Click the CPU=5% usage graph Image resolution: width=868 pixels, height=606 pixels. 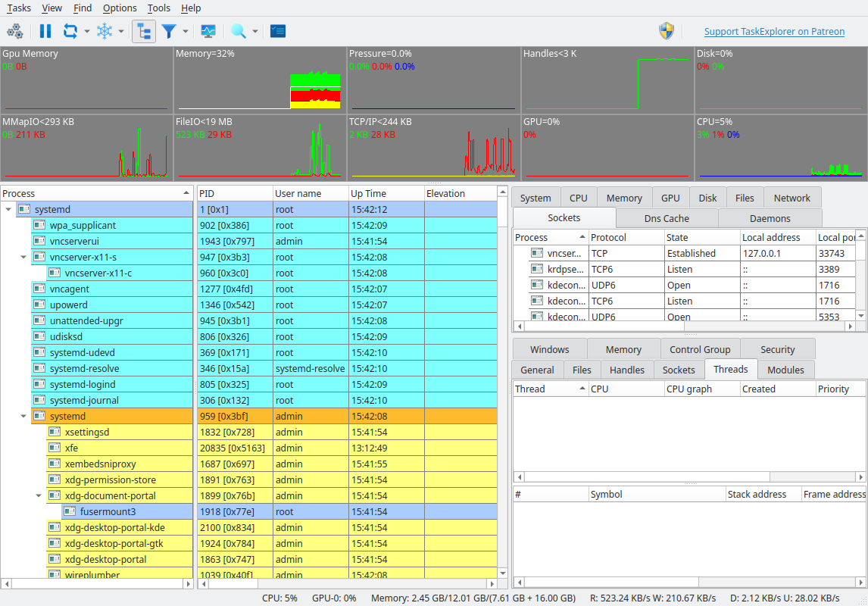click(x=780, y=148)
